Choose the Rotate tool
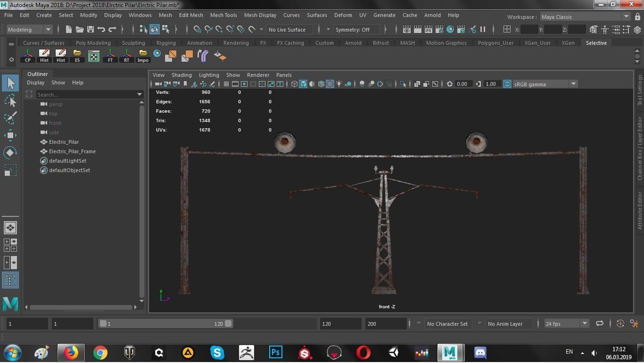Viewport: 644px width, 363px height. click(x=10, y=152)
